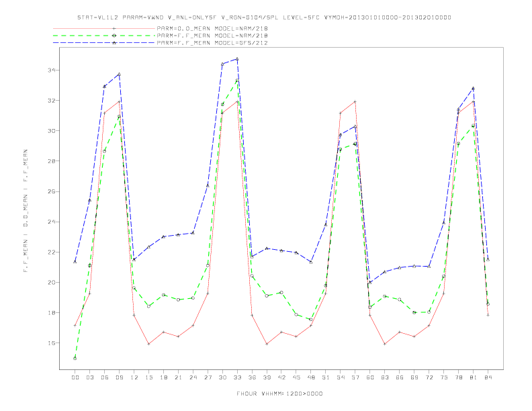The height and width of the screenshot is (411, 532).
Task: Click x-axis forecast hour label 54
Action: point(341,377)
